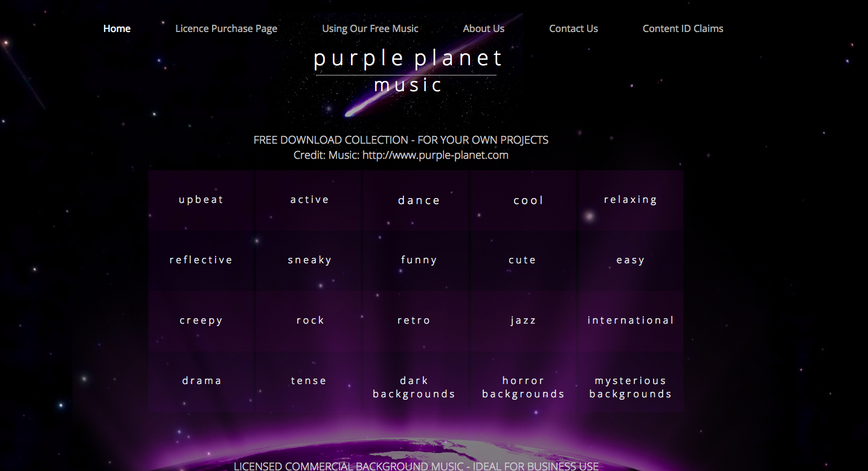
Task: Open the cool music category
Action: coord(528,200)
